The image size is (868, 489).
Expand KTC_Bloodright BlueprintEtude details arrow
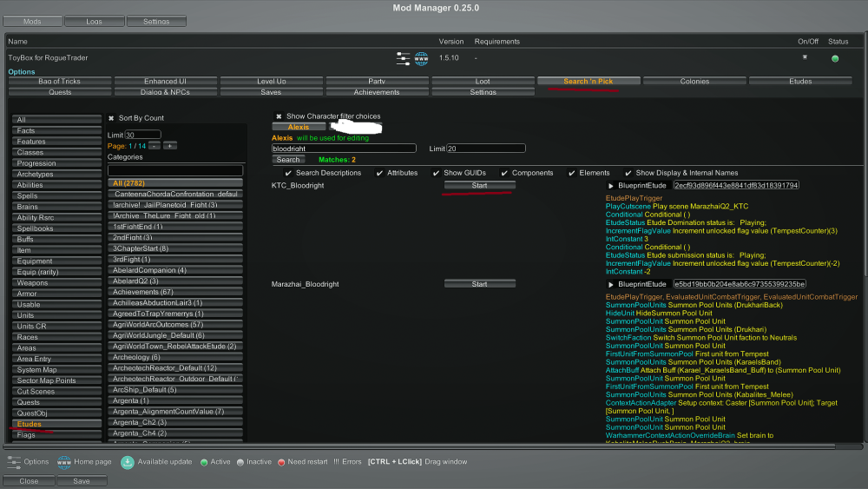pyautogui.click(x=611, y=186)
